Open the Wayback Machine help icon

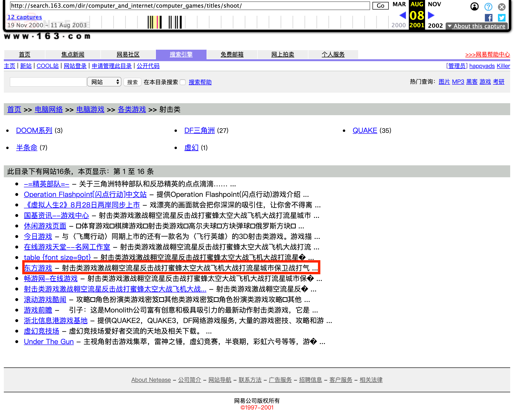click(488, 6)
